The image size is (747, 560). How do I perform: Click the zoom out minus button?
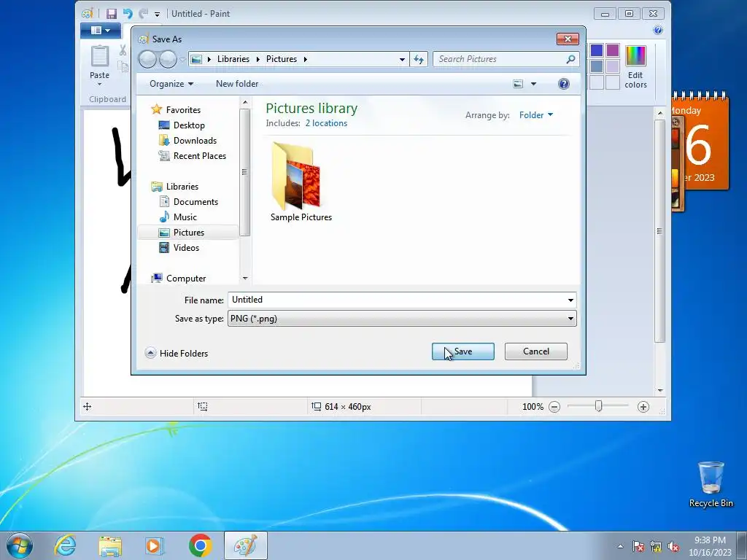(x=554, y=407)
